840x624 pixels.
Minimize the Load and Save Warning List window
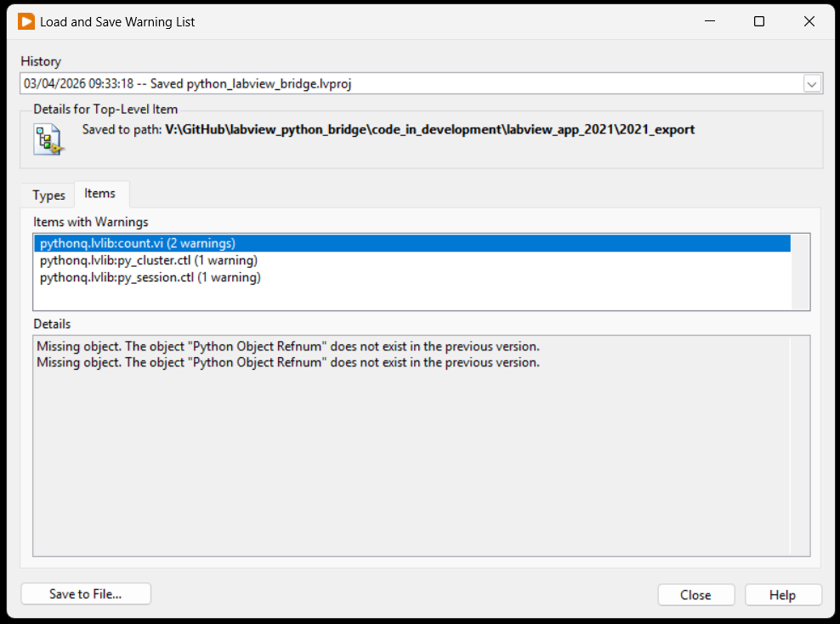tap(709, 21)
